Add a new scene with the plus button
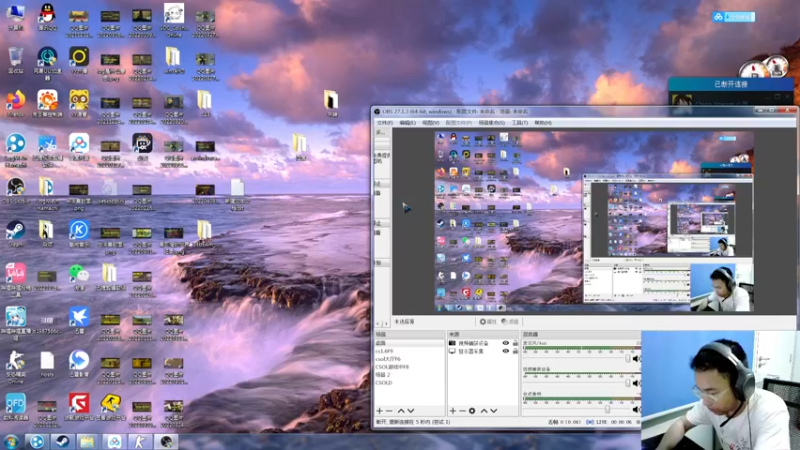Screen dimensions: 800x450 pos(379,411)
